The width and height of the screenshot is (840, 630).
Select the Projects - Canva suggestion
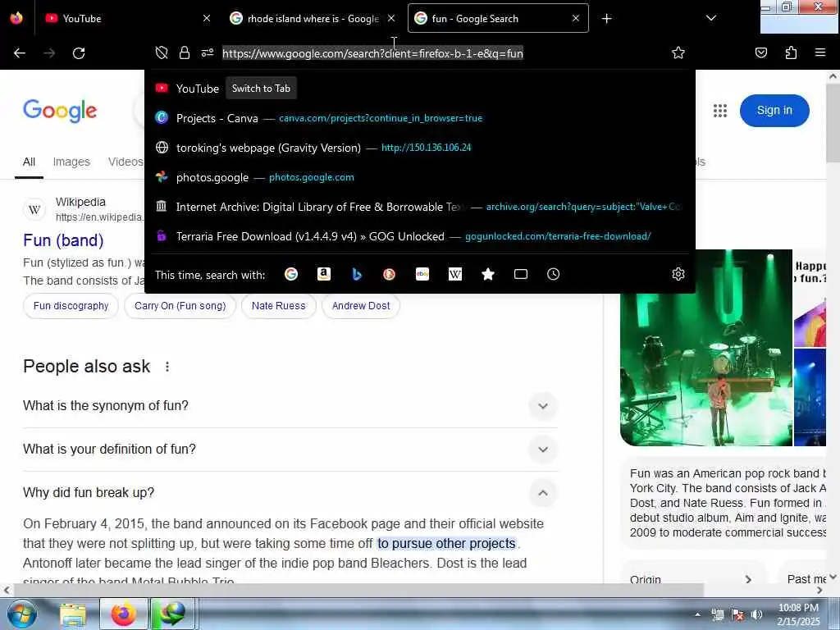420,118
